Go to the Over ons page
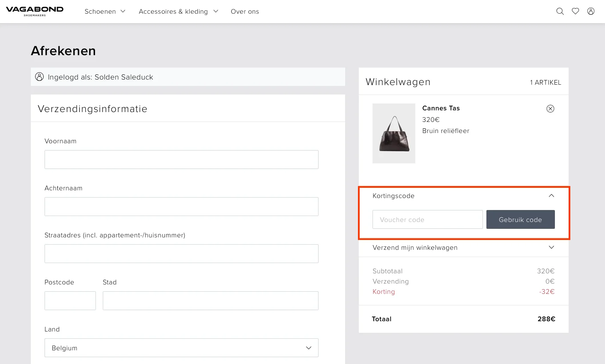Screen dimensions: 605x364 click(245, 12)
